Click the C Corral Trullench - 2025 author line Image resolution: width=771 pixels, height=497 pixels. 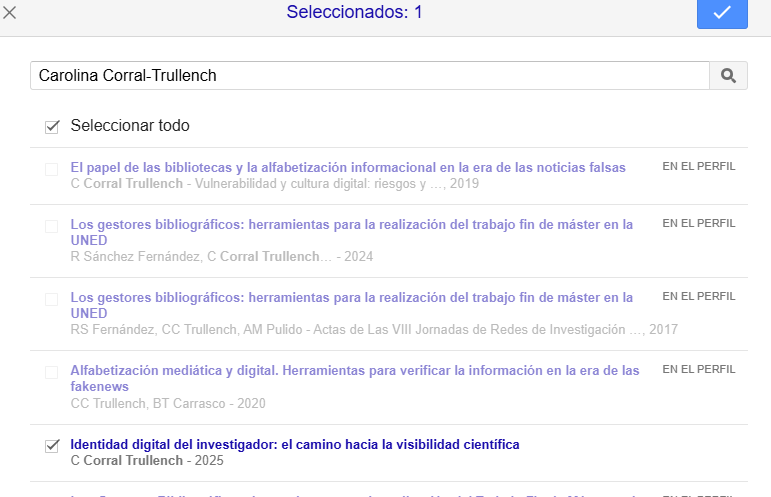[x=147, y=461]
